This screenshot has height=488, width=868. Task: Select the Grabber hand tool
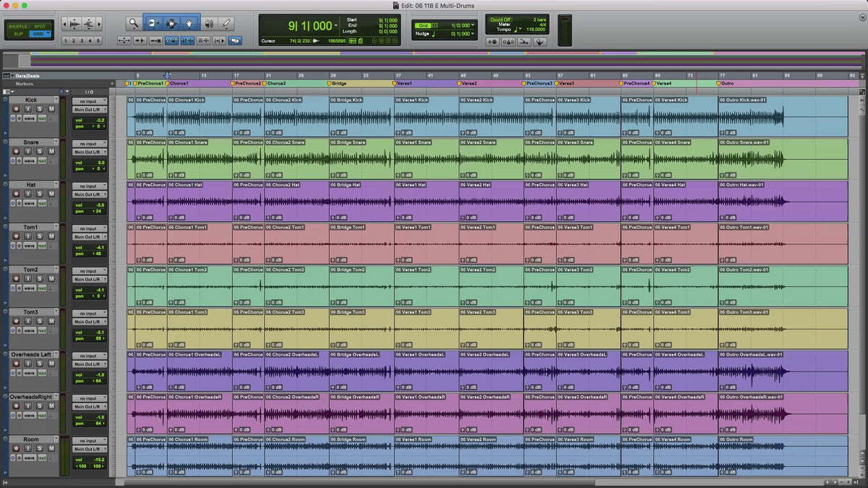point(190,23)
